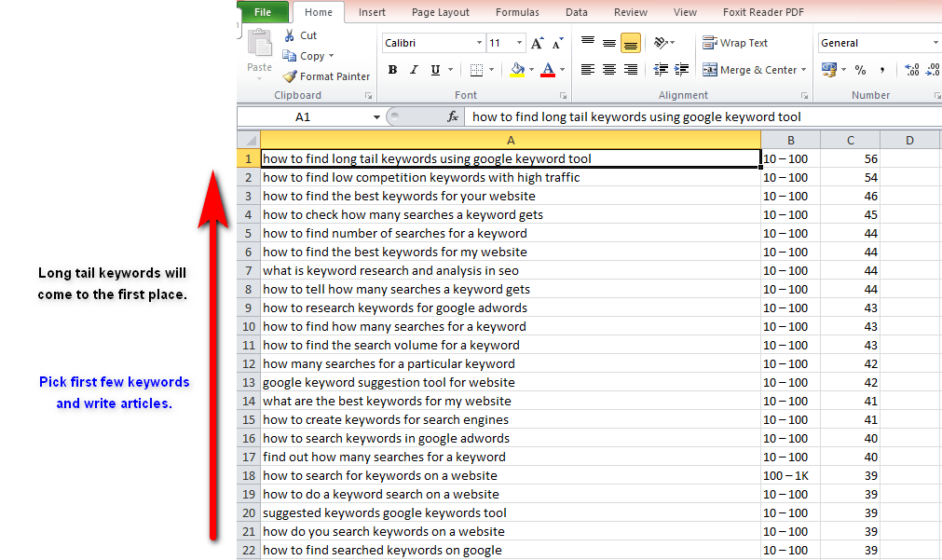Viewport: 942px width, 560px height.
Task: Click Increase Font Size icon
Action: tap(537, 43)
